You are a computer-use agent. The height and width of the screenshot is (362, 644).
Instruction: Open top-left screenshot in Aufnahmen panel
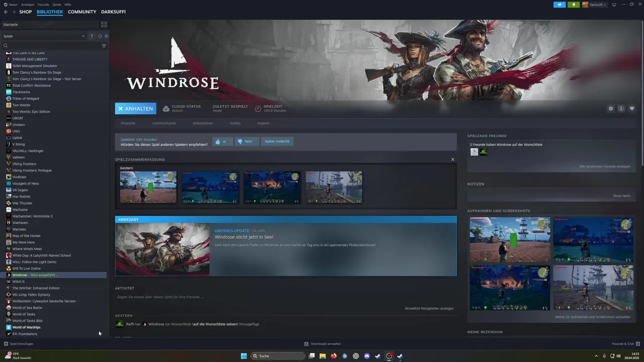click(510, 240)
